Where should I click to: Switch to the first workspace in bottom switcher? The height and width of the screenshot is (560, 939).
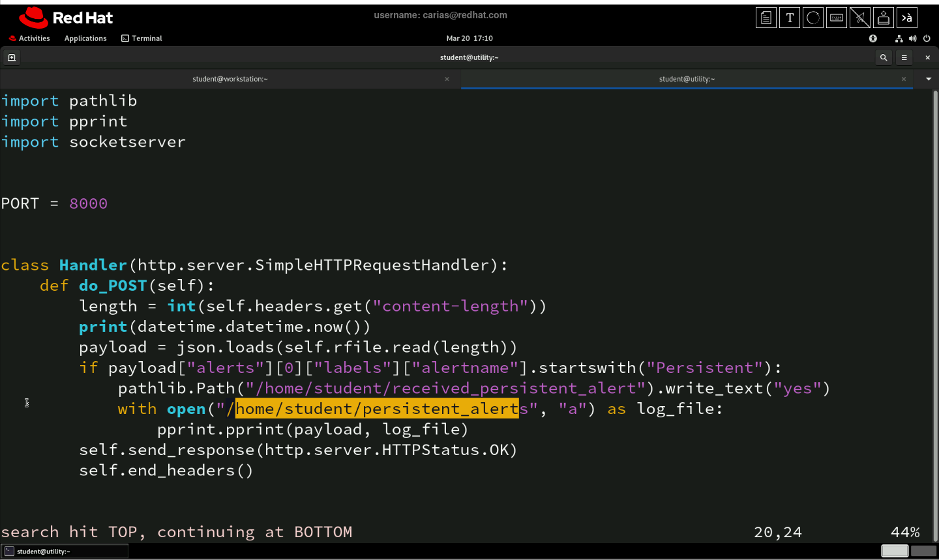895,551
